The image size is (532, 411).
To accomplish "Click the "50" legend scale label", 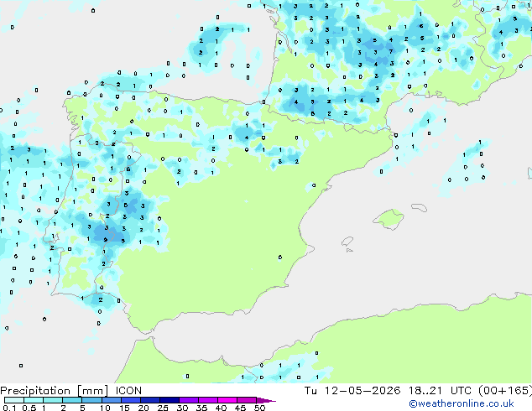I will click(x=259, y=408).
